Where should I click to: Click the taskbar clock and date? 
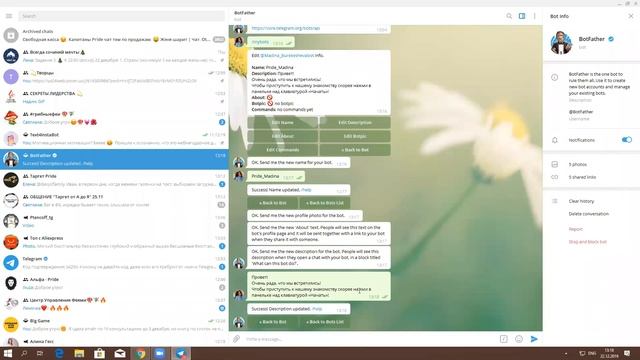coord(609,353)
